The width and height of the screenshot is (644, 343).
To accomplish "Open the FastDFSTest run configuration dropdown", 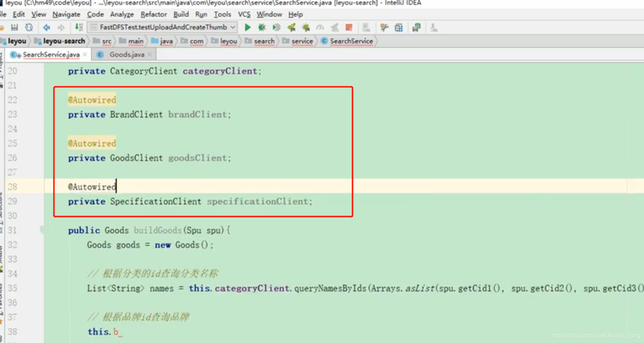I will pos(163,27).
